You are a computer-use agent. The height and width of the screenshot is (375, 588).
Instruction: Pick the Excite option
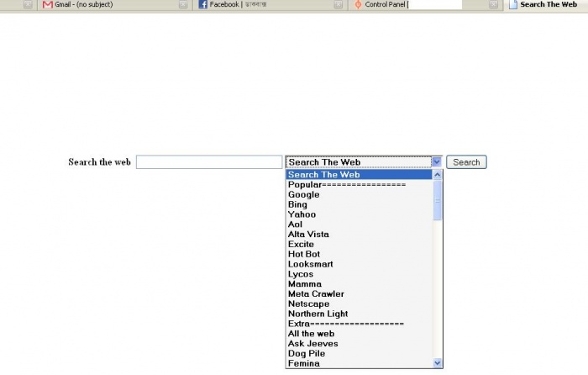click(359, 244)
